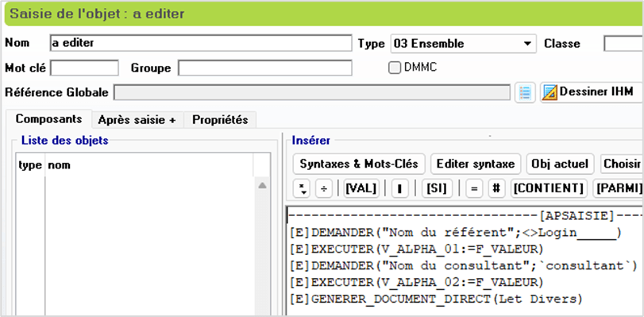Click the V_ALPHA_02:=F_VALEUR line
The image size is (644, 317).
click(x=416, y=283)
